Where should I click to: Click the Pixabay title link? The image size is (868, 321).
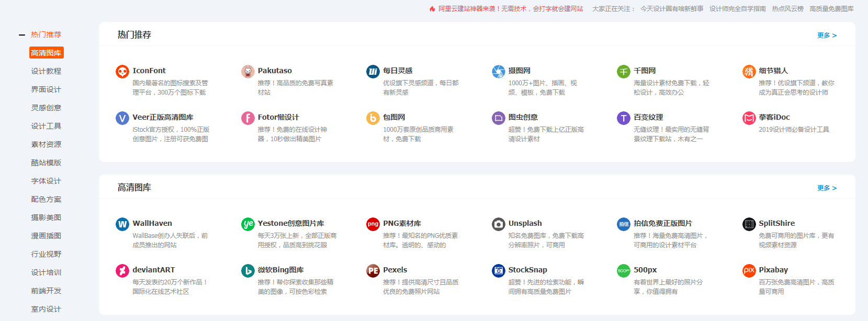773,270
